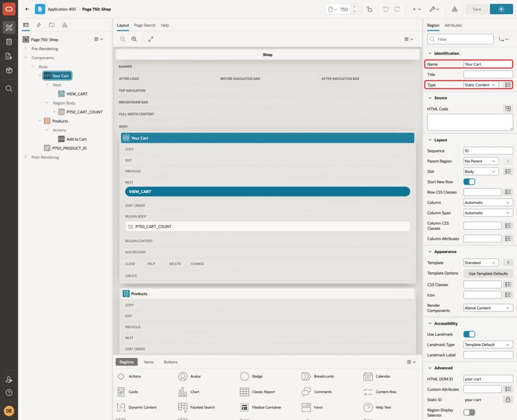Open the Administration user icon in sidebar
This screenshot has width=517, height=420.
click(9, 380)
